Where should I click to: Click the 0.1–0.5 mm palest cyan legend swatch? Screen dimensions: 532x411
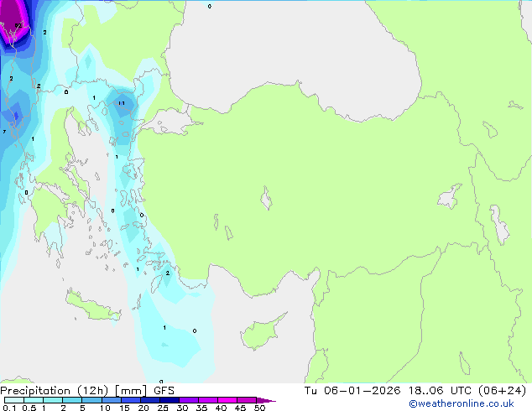[x=14, y=400]
